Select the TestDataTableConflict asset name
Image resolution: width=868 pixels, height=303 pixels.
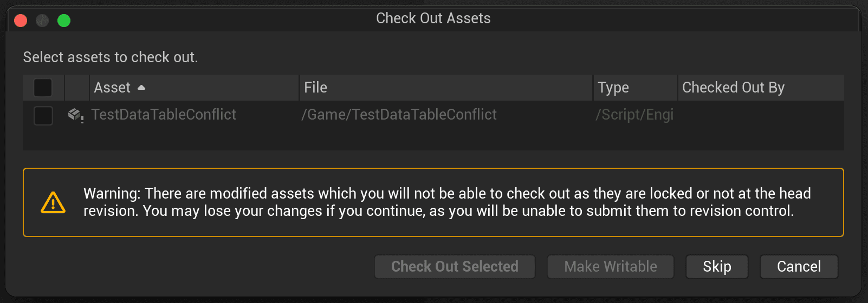coord(164,115)
